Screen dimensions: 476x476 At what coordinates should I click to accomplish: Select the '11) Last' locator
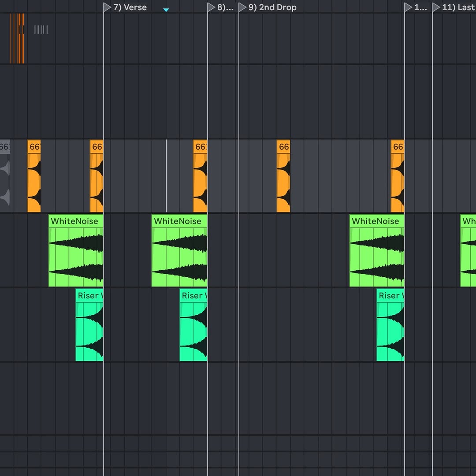454,7
